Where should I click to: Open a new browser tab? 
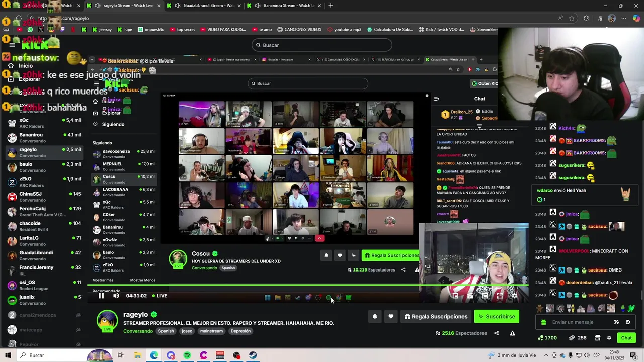coord(331,6)
